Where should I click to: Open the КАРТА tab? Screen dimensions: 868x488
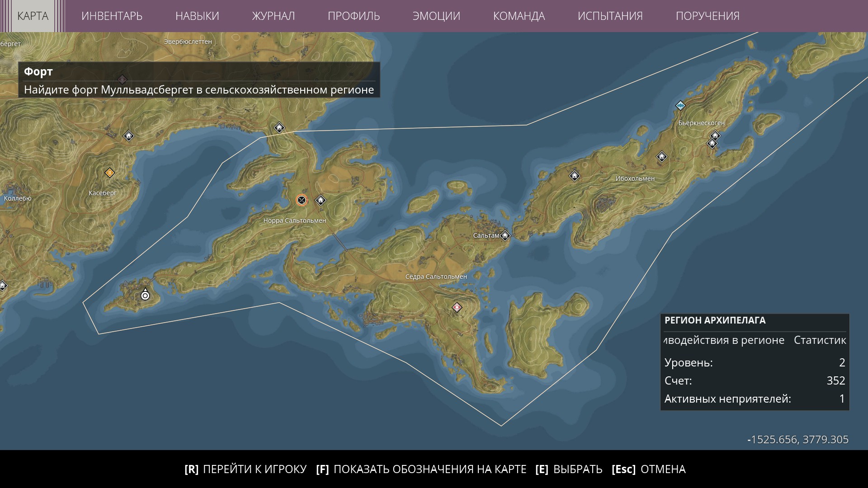(x=33, y=16)
